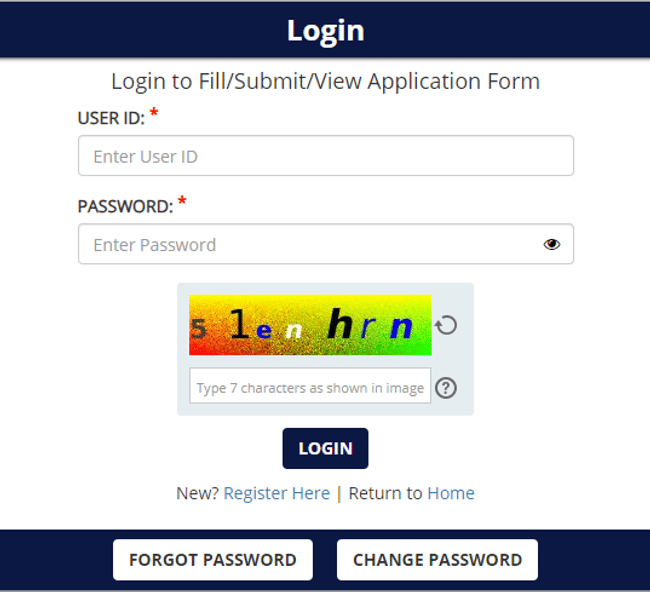
Task: Refresh the captcha image
Action: point(447,325)
